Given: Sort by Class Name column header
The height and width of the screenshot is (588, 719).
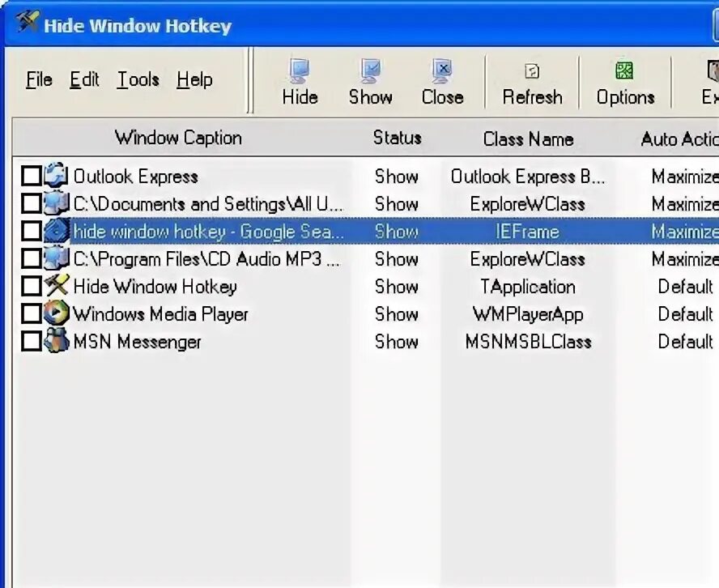Looking at the screenshot, I should 528,139.
